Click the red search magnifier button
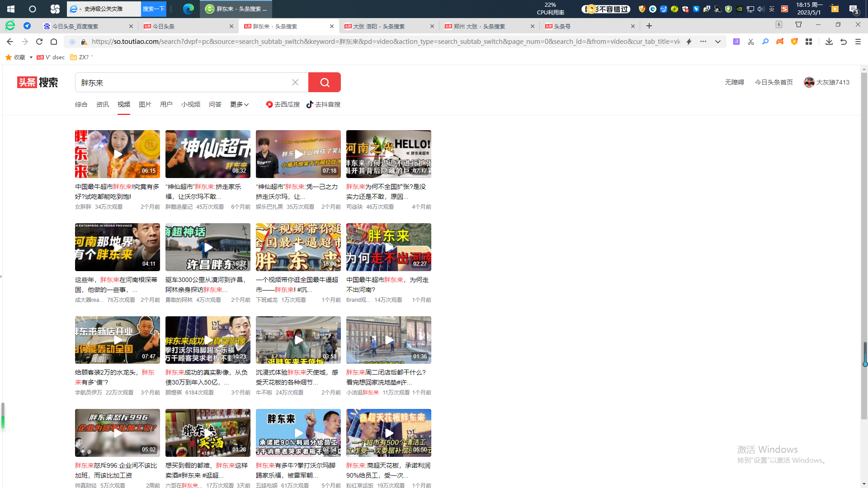Viewport: 868px width, 488px height. (x=324, y=82)
